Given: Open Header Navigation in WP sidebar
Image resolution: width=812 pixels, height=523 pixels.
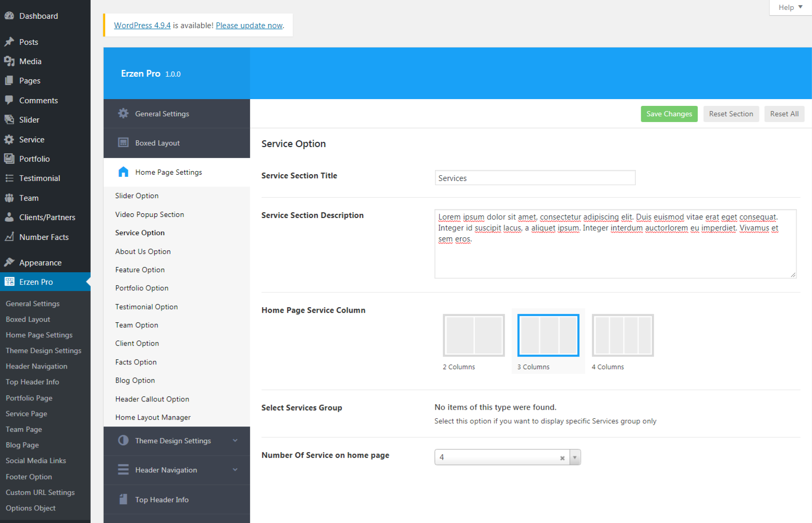Looking at the screenshot, I should [x=36, y=366].
